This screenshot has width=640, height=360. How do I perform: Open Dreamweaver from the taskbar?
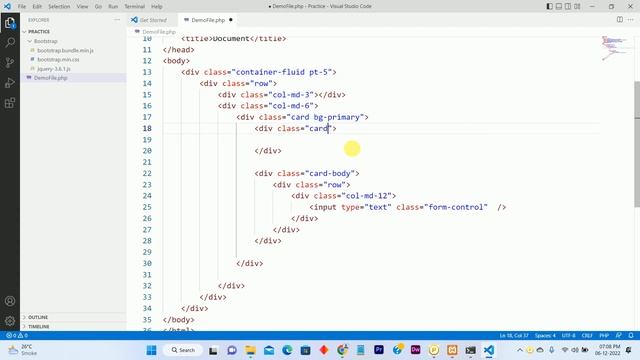coord(416,350)
